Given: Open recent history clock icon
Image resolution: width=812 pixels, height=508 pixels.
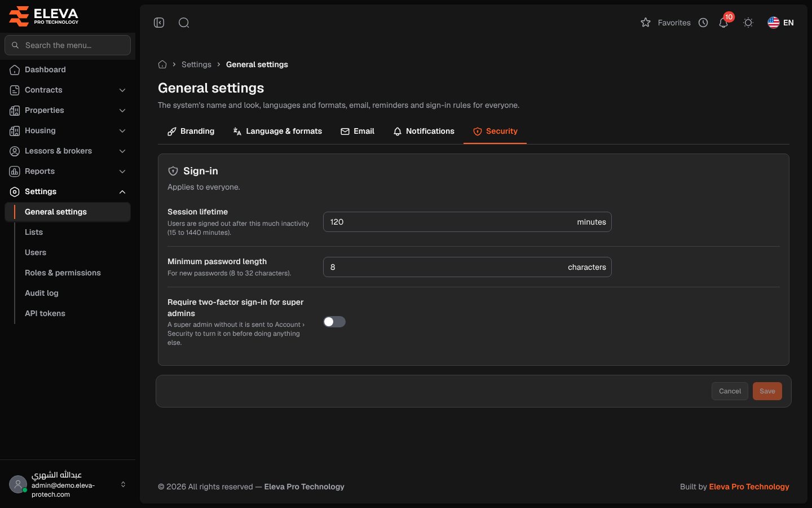Looking at the screenshot, I should pos(703,23).
